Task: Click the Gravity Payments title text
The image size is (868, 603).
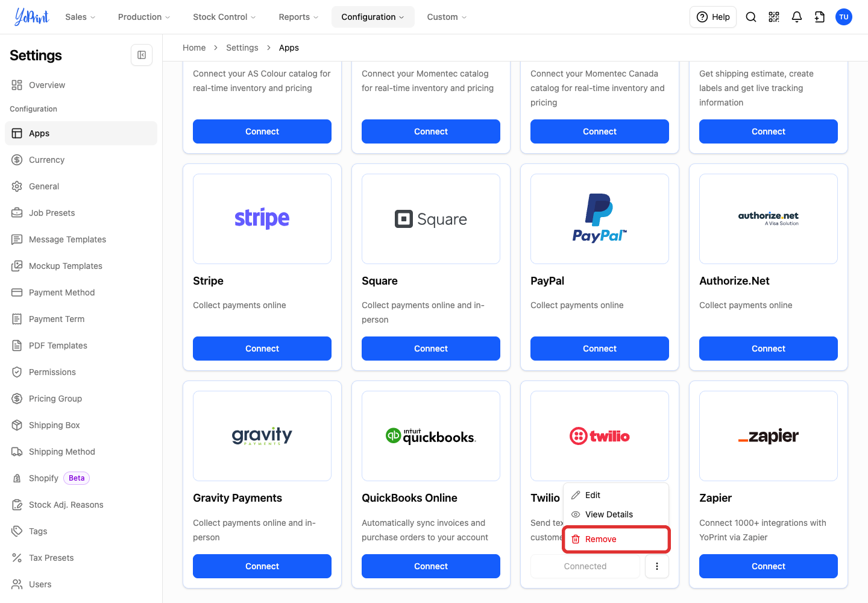Action: point(237,498)
